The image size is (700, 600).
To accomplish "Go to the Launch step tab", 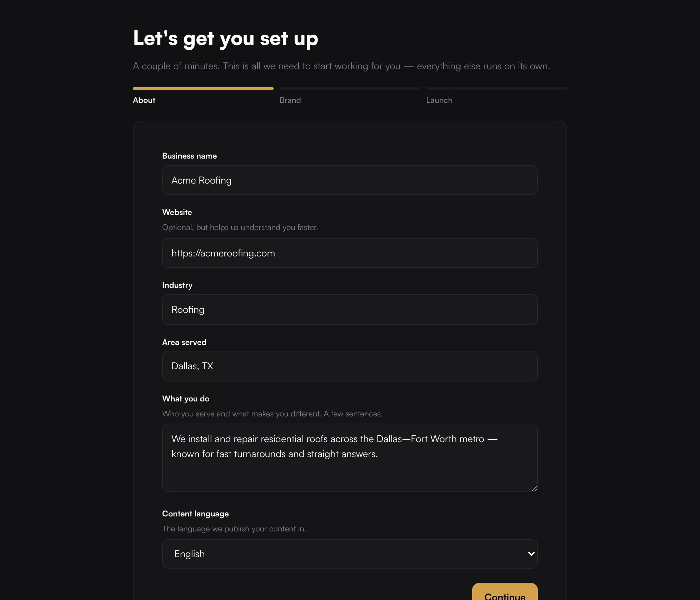I will pyautogui.click(x=439, y=100).
